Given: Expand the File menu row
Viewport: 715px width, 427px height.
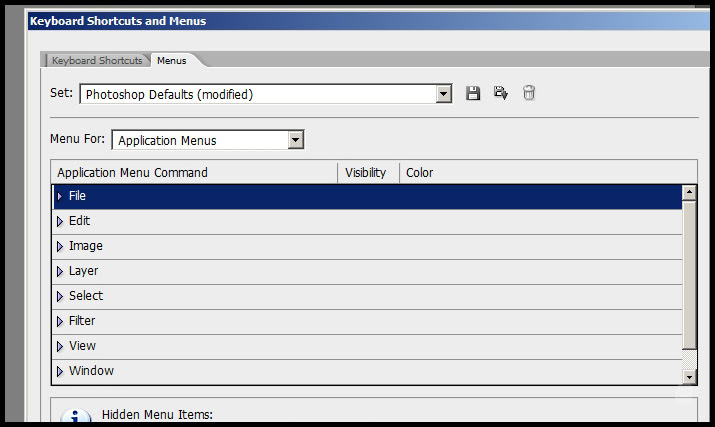Looking at the screenshot, I should (x=60, y=196).
